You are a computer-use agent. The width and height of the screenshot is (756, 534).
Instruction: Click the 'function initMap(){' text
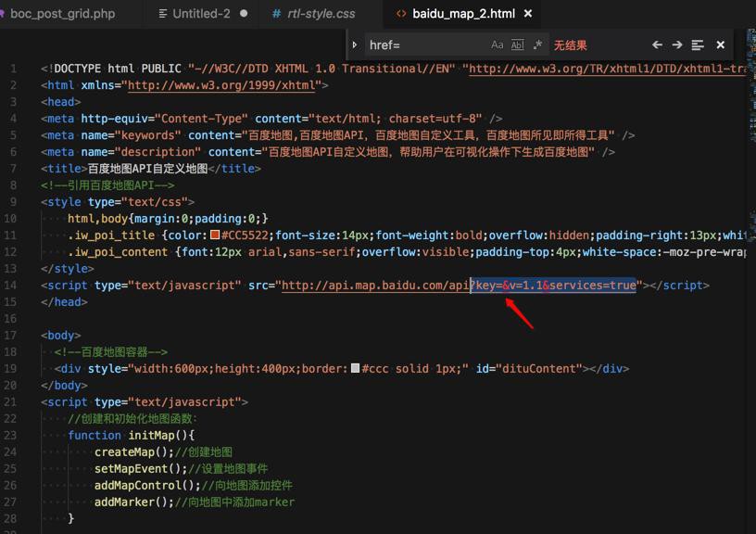(132, 435)
